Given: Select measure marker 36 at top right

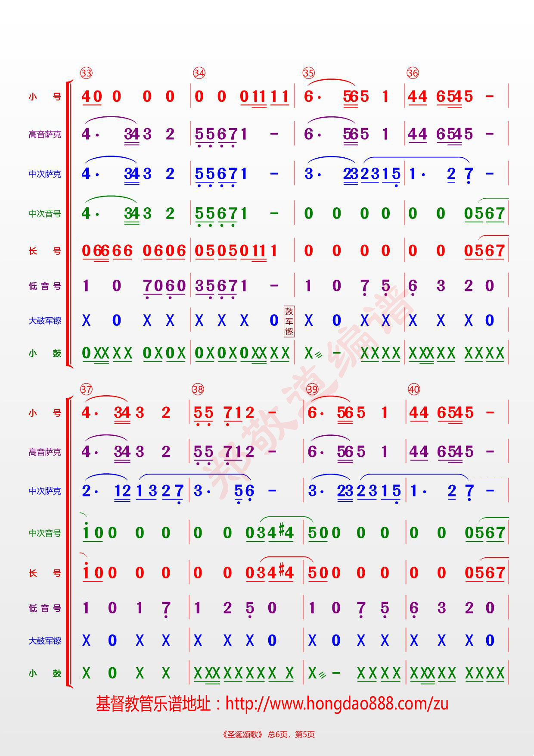Looking at the screenshot, I should point(413,73).
